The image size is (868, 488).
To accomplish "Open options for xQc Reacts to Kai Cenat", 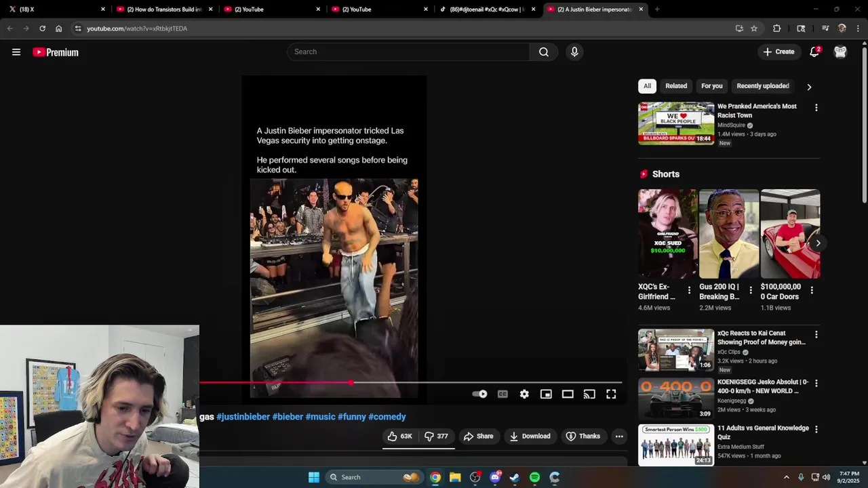I will [816, 335].
